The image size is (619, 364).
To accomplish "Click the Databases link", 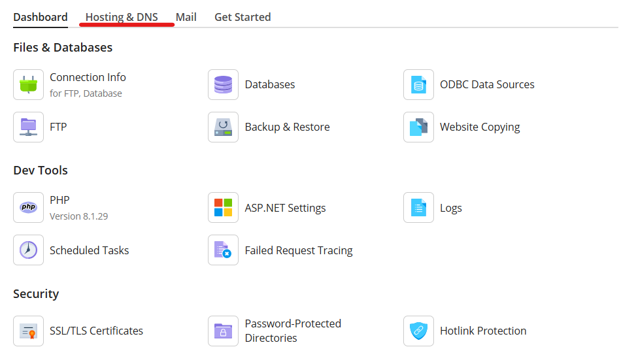I will (x=270, y=84).
